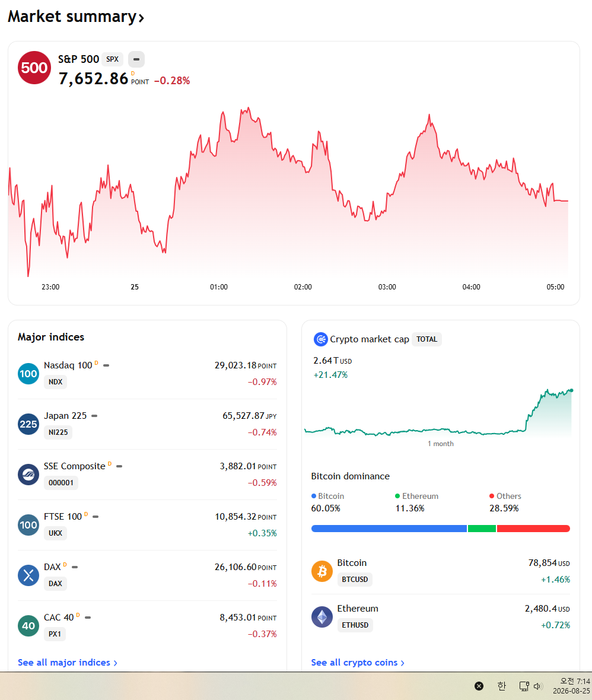Viewport: 592px width, 700px height.
Task: Select the ETHUSD ticker tag
Action: (x=355, y=625)
